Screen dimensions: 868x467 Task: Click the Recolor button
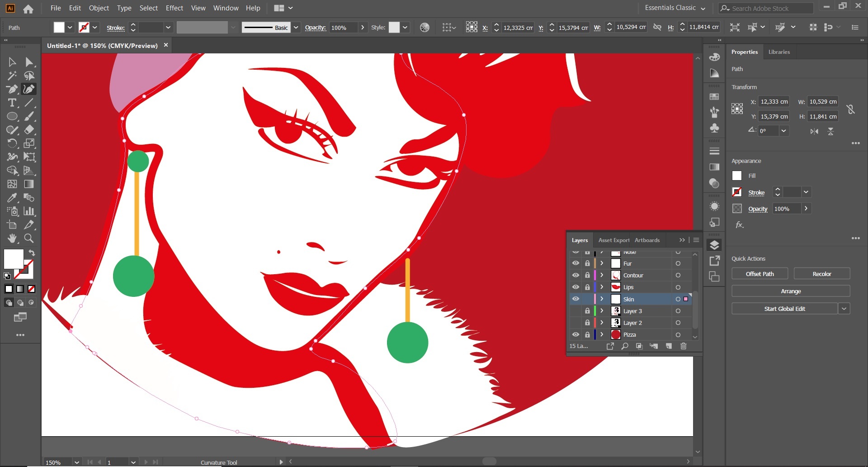tap(822, 274)
